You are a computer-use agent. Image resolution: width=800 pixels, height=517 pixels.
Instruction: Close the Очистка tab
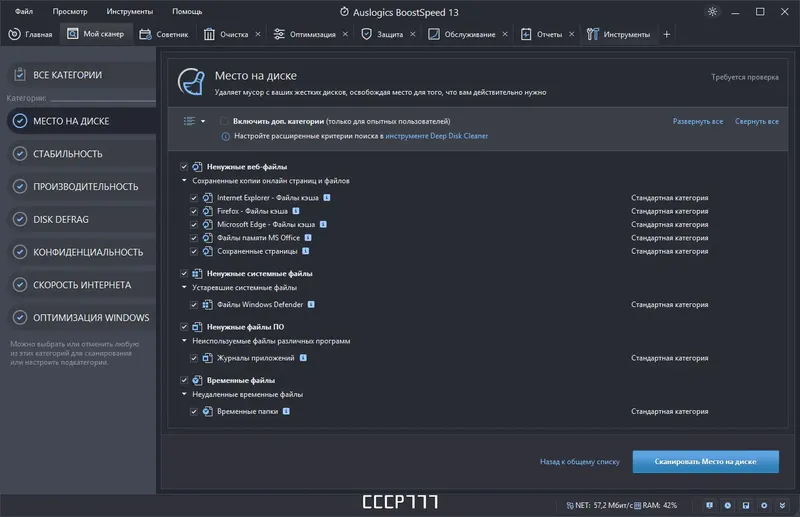[258, 34]
